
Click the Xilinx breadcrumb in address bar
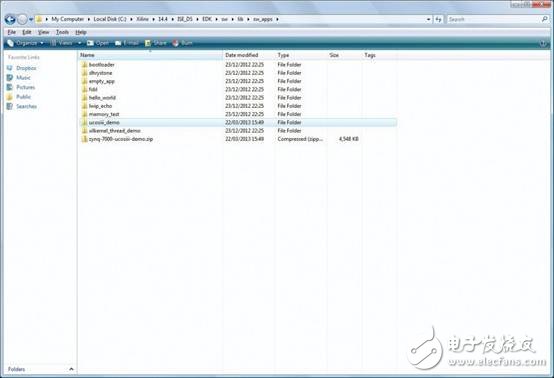142,19
